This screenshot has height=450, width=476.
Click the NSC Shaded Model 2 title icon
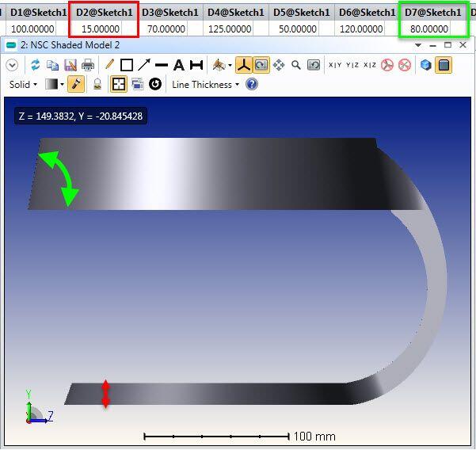click(x=11, y=45)
